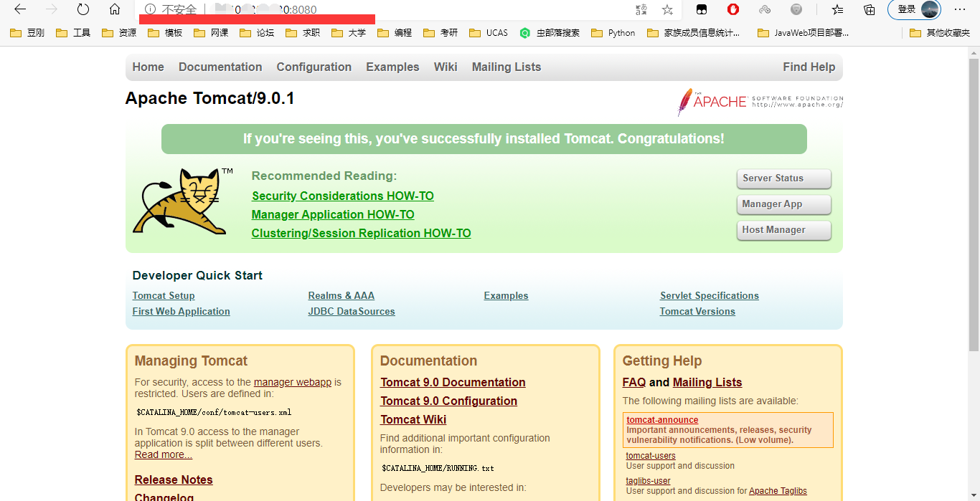Viewport: 980px width, 501px height.
Task: Open the collections icon
Action: tap(870, 9)
